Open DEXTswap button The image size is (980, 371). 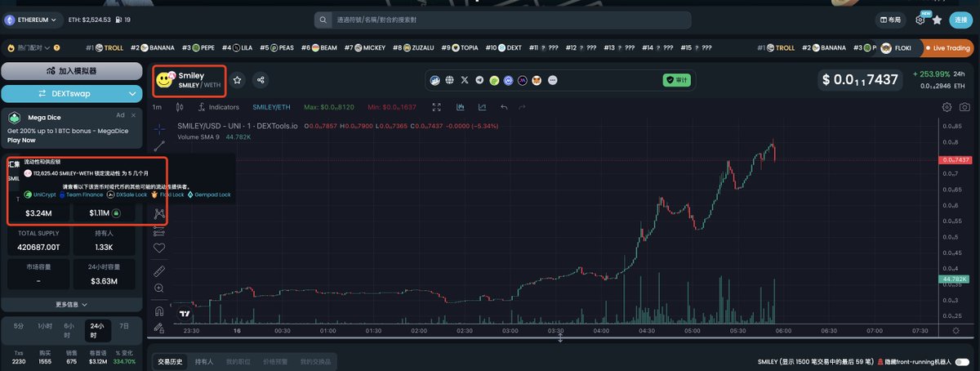tap(72, 93)
